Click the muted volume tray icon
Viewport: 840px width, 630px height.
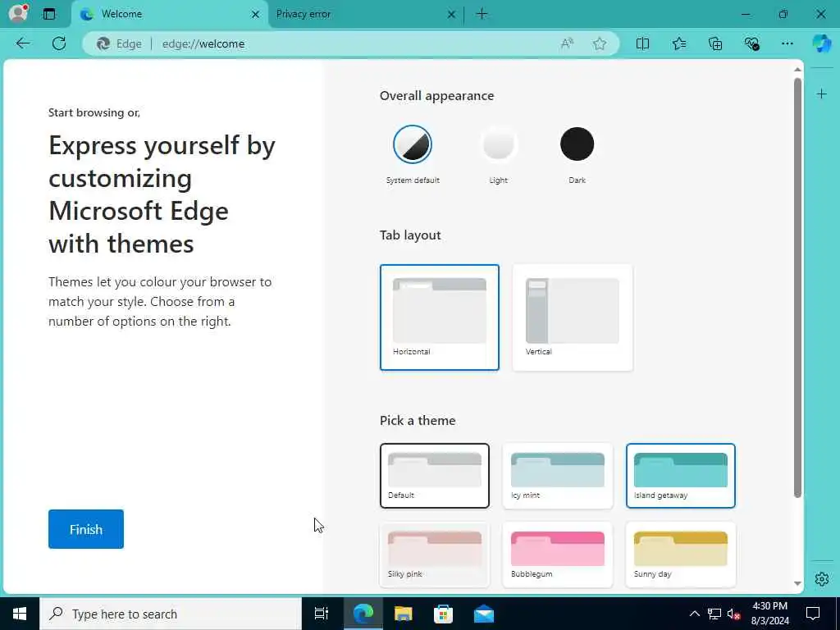733,614
